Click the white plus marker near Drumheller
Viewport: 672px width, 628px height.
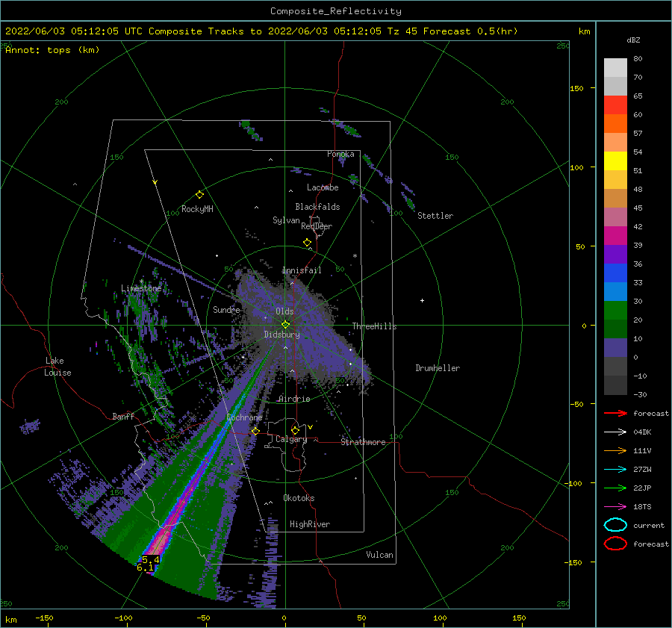422,300
